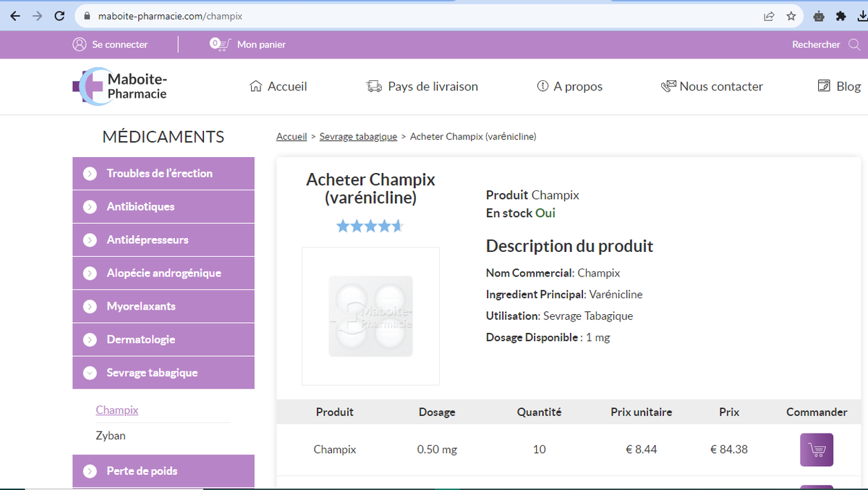Expand Alopécie androgénique category chevron

point(90,274)
